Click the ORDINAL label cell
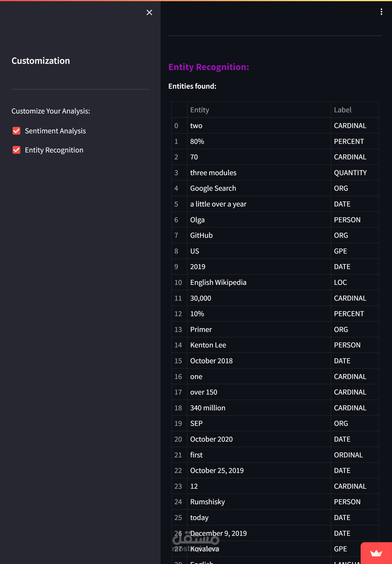Screen dimensions: 392x564 click(348, 455)
